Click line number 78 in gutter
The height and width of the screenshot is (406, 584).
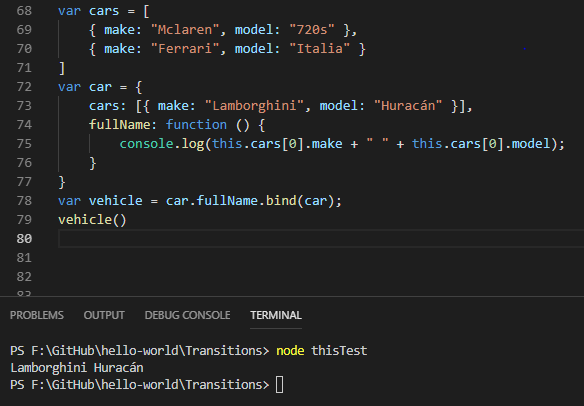24,201
